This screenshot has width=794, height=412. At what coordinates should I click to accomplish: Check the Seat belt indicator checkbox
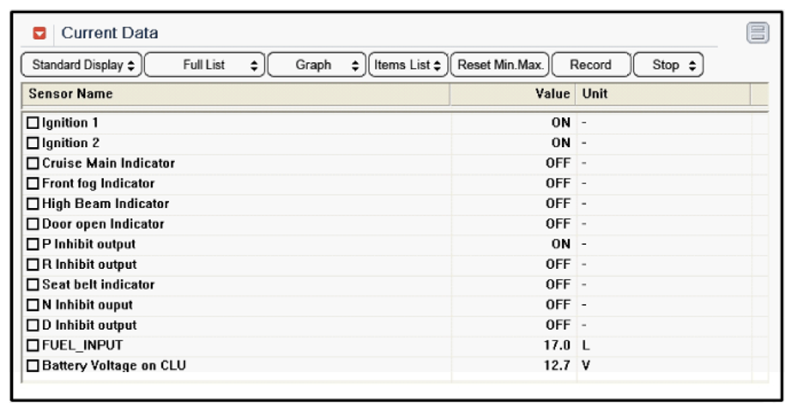(33, 285)
